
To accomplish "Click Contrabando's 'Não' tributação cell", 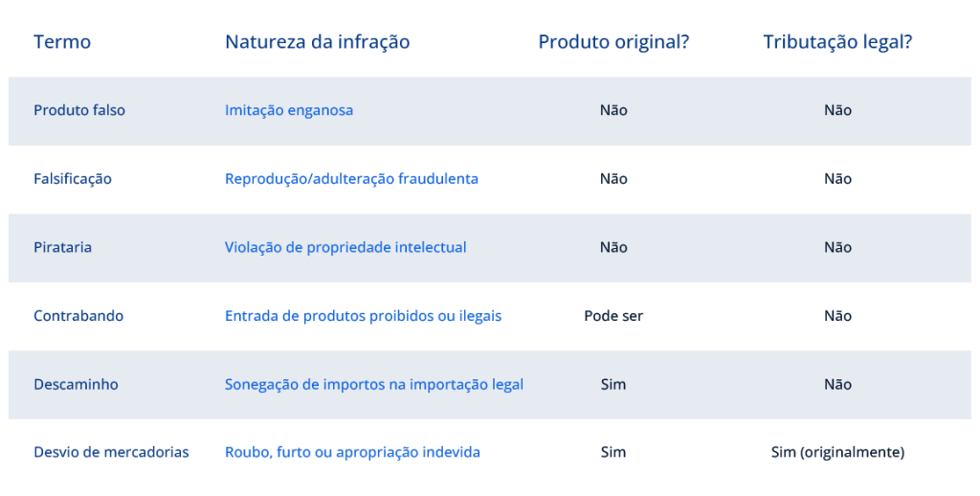I will (x=837, y=316).
